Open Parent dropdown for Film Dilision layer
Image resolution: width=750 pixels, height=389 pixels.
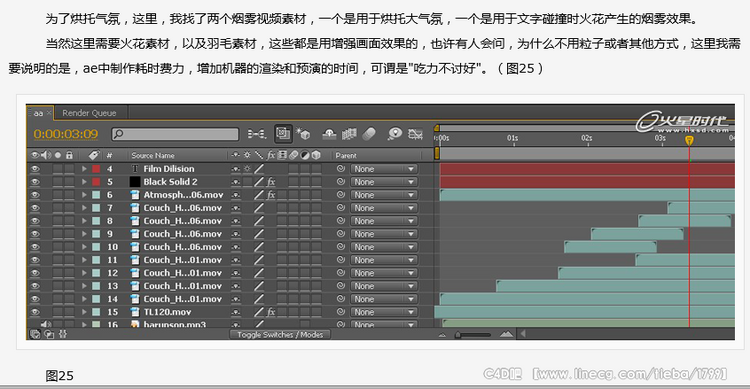(384, 169)
